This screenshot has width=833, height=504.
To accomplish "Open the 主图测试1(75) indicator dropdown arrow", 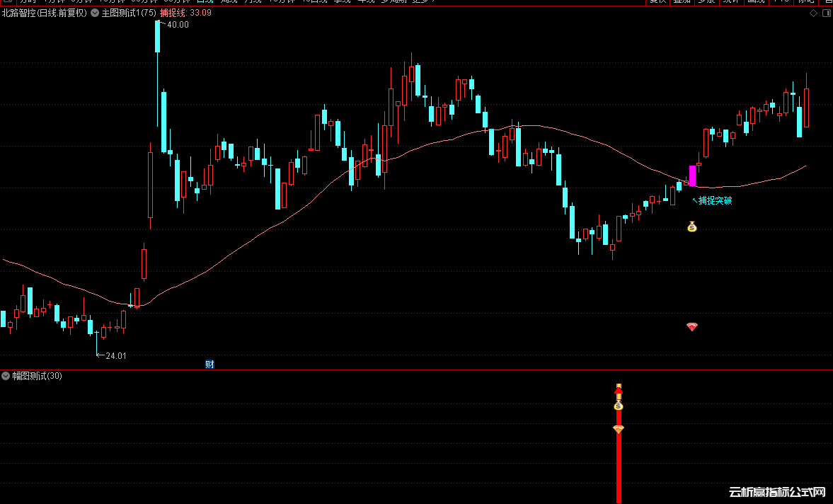I will click(95, 13).
